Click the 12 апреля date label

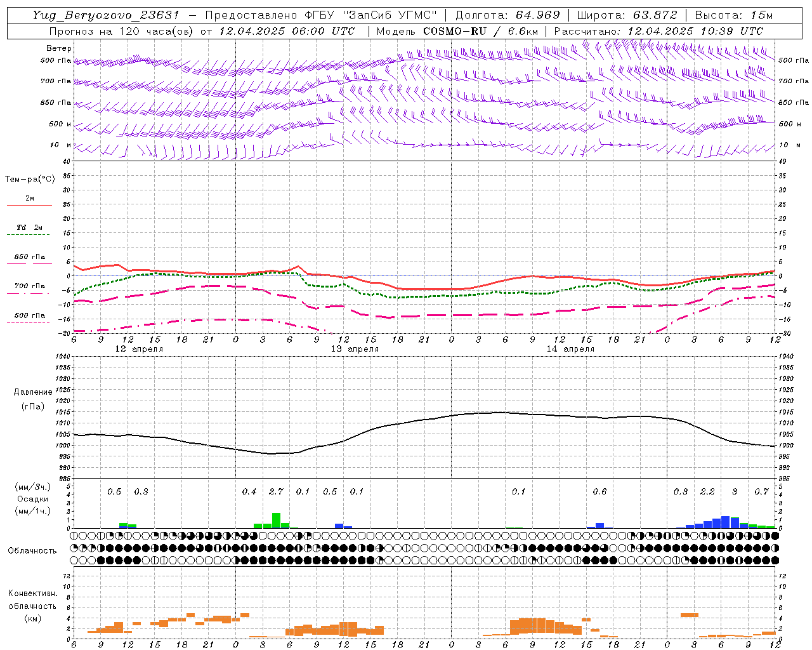coord(138,349)
